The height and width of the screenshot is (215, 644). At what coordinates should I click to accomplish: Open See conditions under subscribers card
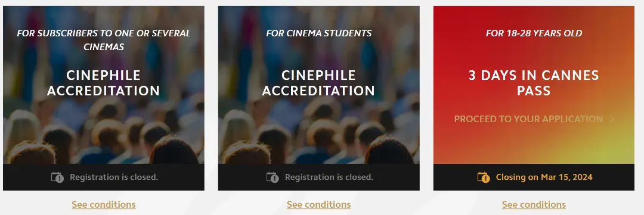(104, 204)
